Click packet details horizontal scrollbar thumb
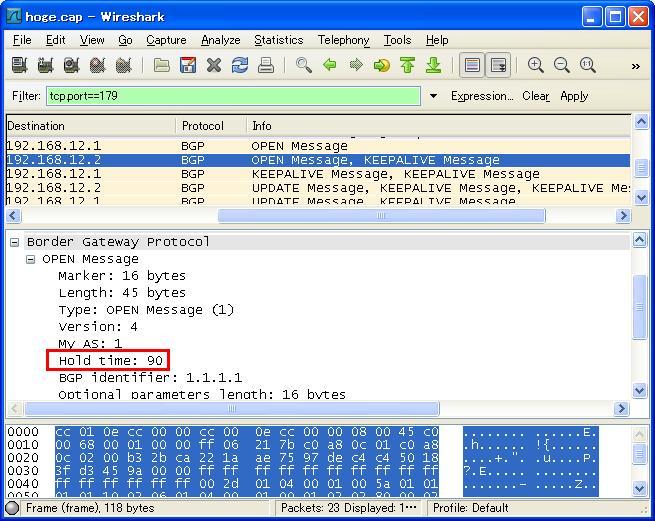Image resolution: width=655 pixels, height=521 pixels. 232,408
